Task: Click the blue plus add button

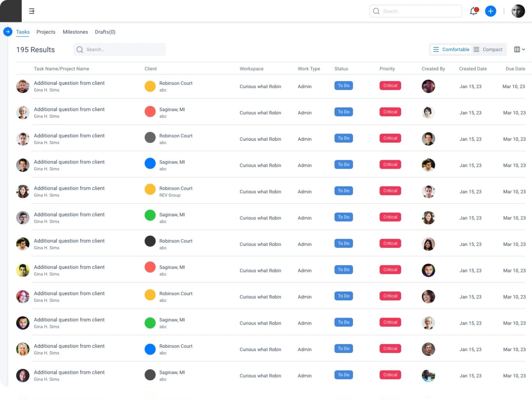Action: [x=490, y=11]
